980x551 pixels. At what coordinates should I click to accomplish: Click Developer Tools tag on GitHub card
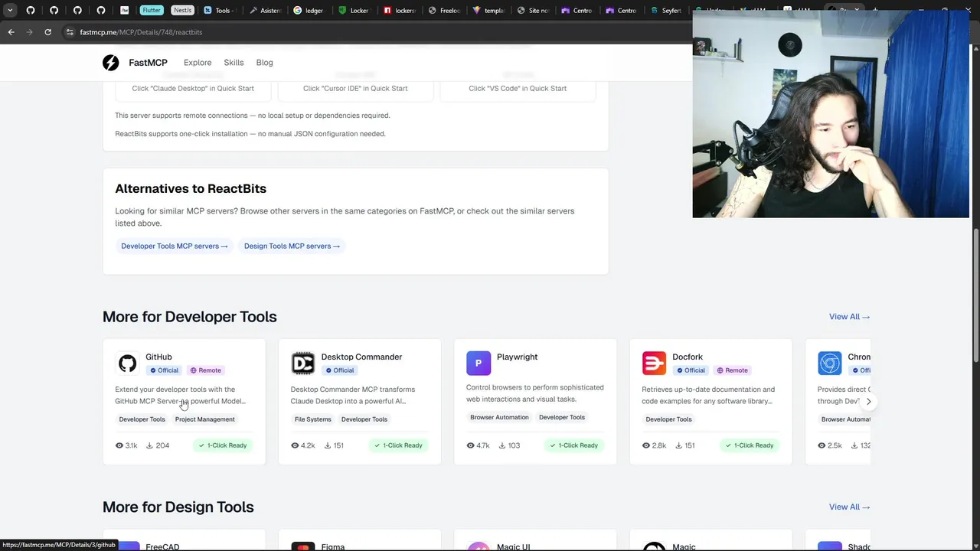point(142,419)
